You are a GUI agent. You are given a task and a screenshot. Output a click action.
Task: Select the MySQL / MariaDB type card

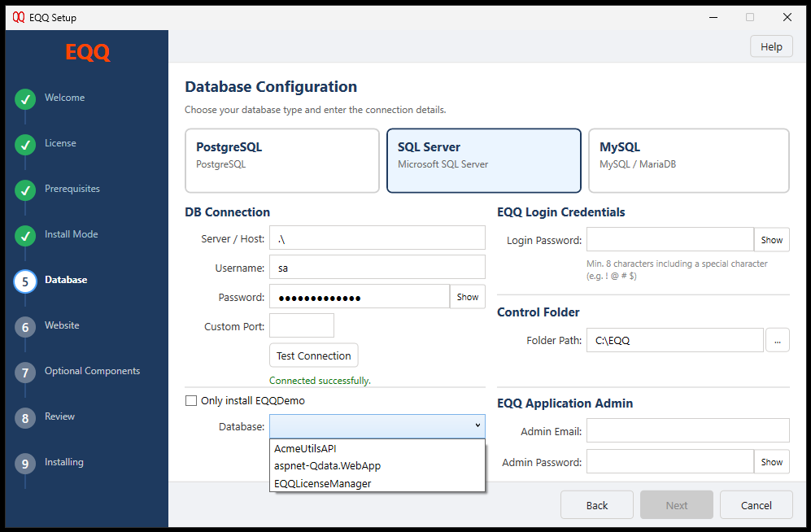(689, 161)
